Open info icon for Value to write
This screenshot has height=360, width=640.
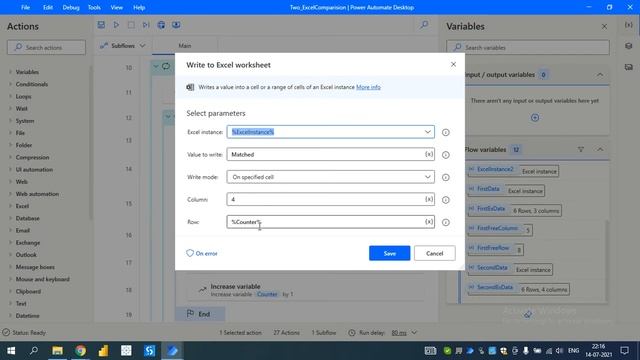tap(446, 155)
